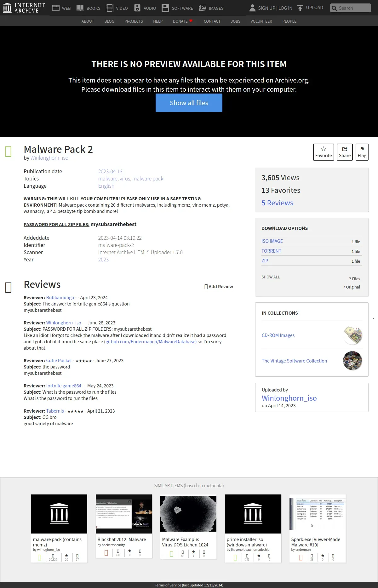
Task: Click the CD-ROM Images collection thumbnail
Action: tap(353, 335)
